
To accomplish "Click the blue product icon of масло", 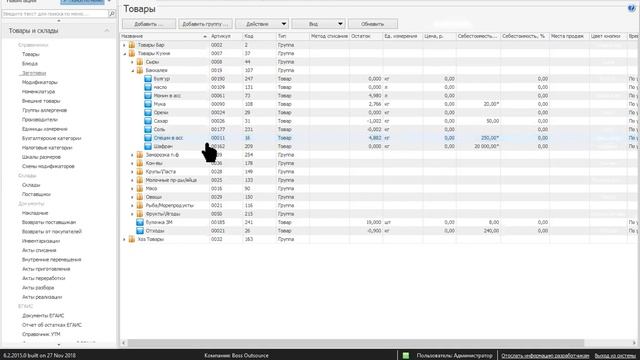I will tap(148, 87).
